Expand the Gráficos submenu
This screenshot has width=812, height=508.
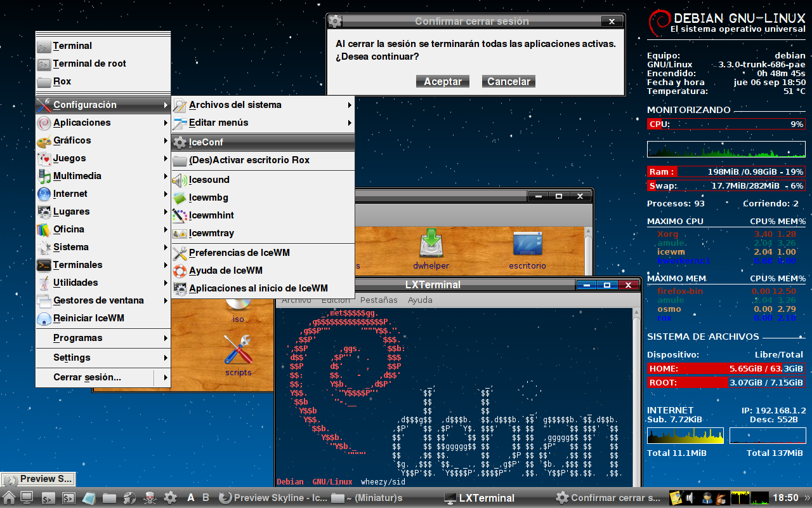coord(103,140)
